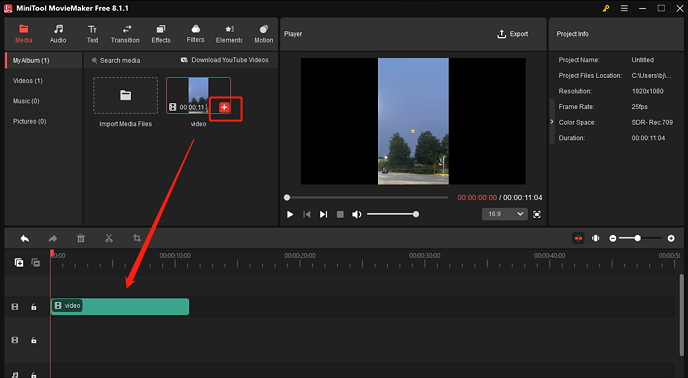Click timeline ruler at 00:00:20:00
The width and height of the screenshot is (688, 378).
pyautogui.click(x=300, y=256)
